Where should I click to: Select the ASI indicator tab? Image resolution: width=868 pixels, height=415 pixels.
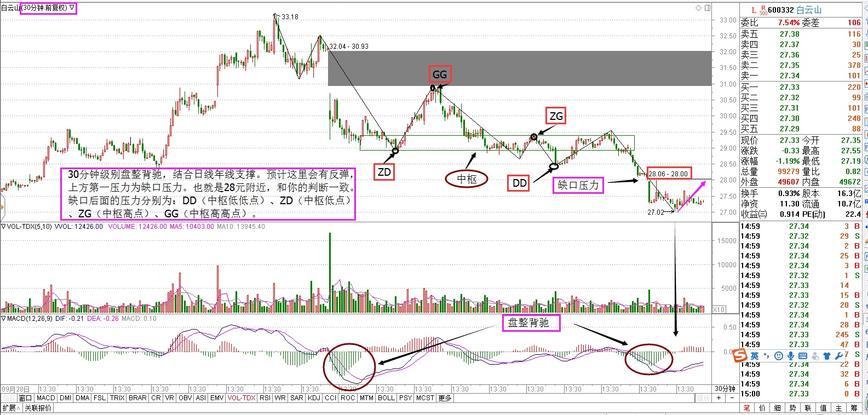tap(201, 398)
